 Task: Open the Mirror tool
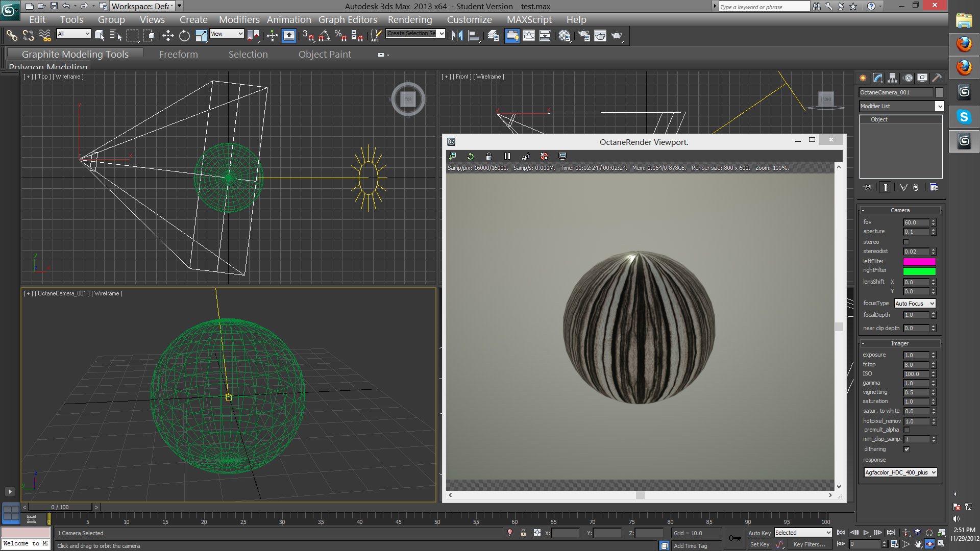point(457,35)
